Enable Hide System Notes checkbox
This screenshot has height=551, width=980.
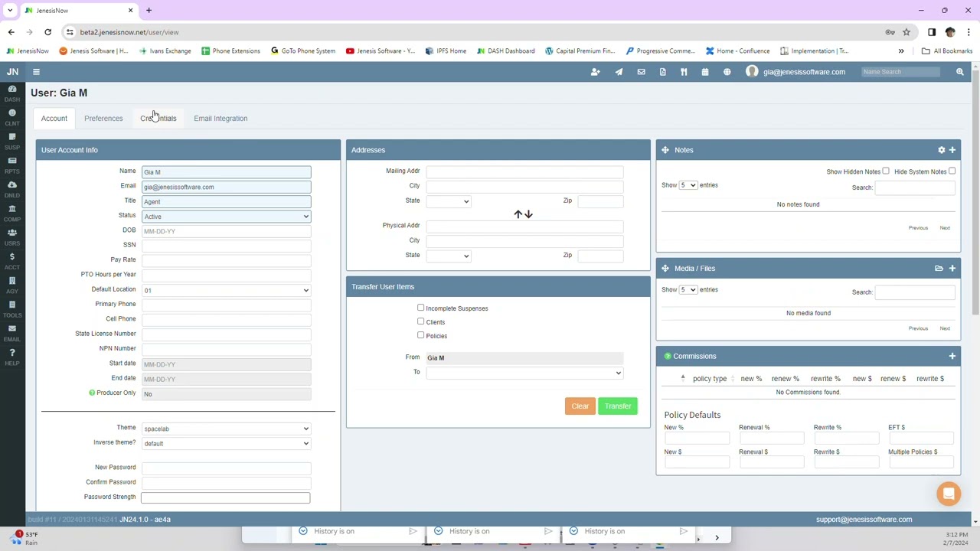[x=952, y=171]
